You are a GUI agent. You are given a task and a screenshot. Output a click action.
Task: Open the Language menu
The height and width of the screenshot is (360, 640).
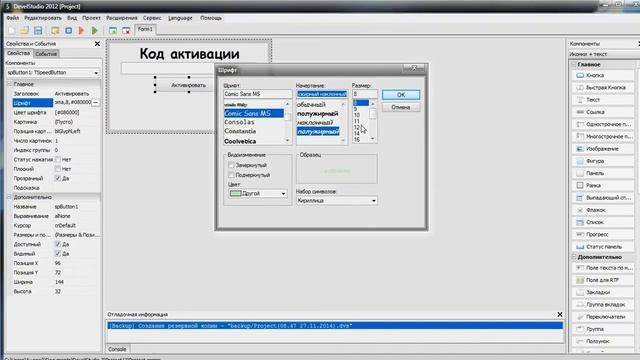(x=180, y=18)
